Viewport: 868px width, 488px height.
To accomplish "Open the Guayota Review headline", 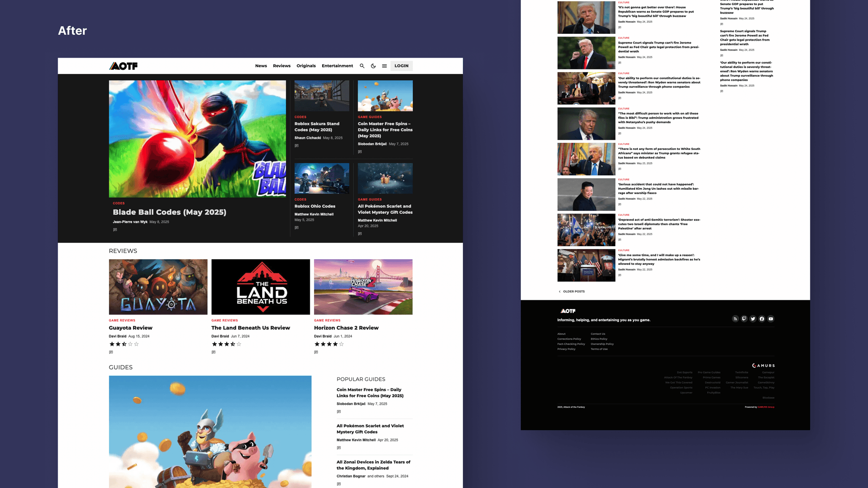I will [131, 328].
